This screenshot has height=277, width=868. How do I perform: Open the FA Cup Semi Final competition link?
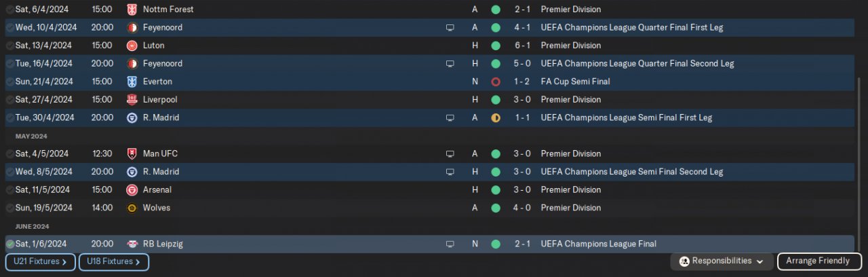point(575,81)
